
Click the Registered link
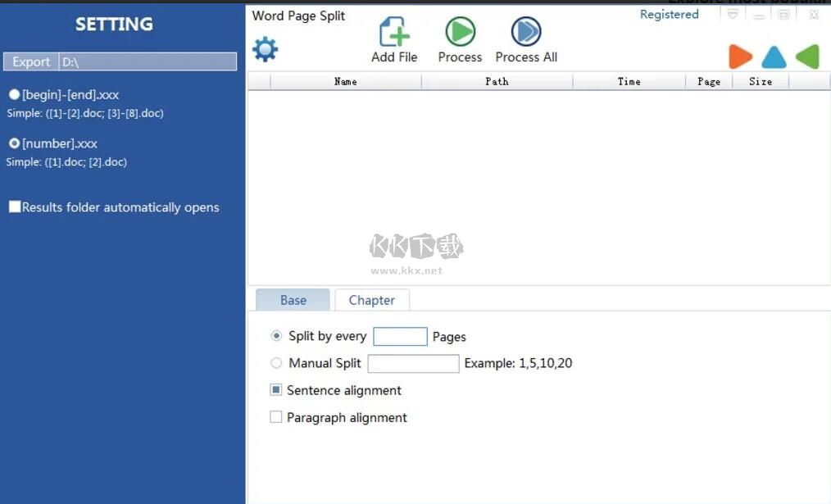(x=669, y=13)
